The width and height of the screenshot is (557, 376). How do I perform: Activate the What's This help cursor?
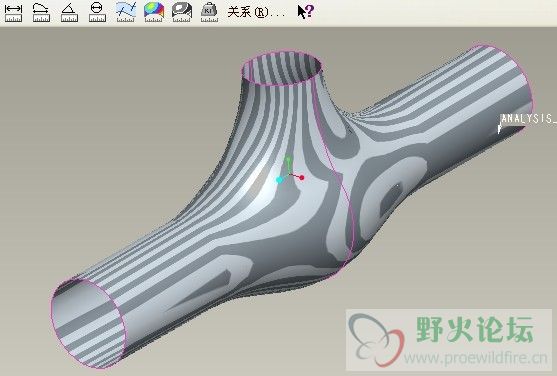tap(306, 11)
